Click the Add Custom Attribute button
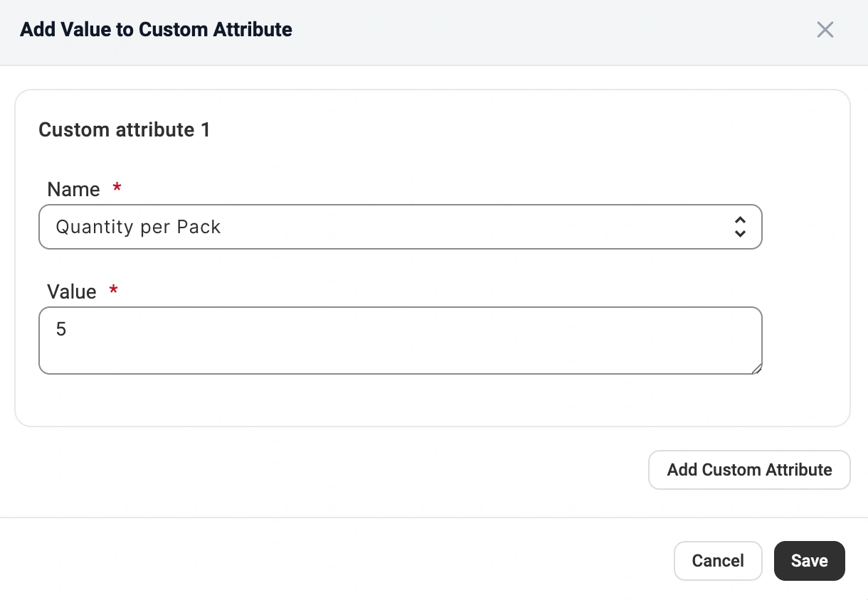 coord(749,470)
